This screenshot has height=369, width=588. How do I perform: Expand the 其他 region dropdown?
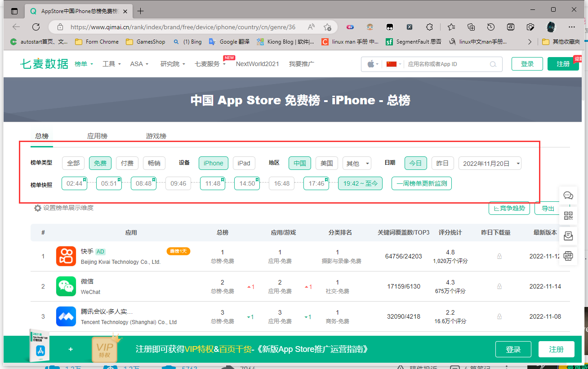coord(357,163)
